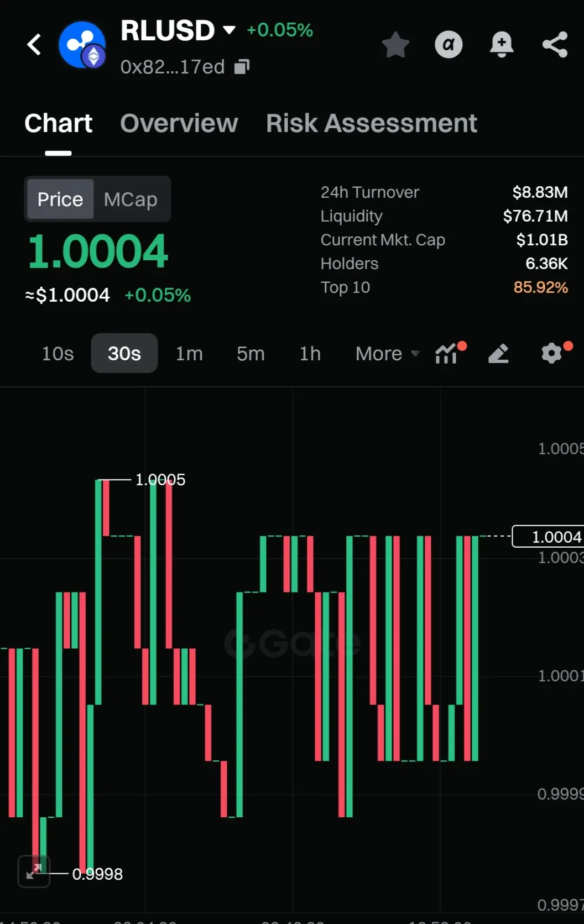
Task: Share this token page
Action: [x=555, y=44]
